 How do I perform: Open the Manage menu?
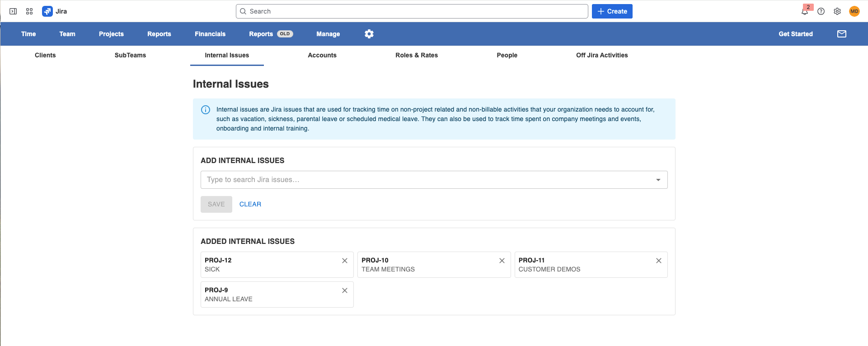point(328,34)
